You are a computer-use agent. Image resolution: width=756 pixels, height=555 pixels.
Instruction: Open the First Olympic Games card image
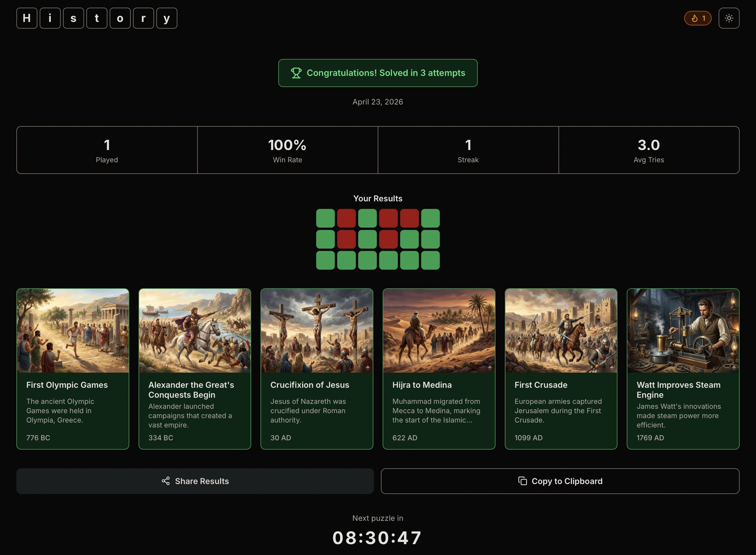click(x=73, y=331)
